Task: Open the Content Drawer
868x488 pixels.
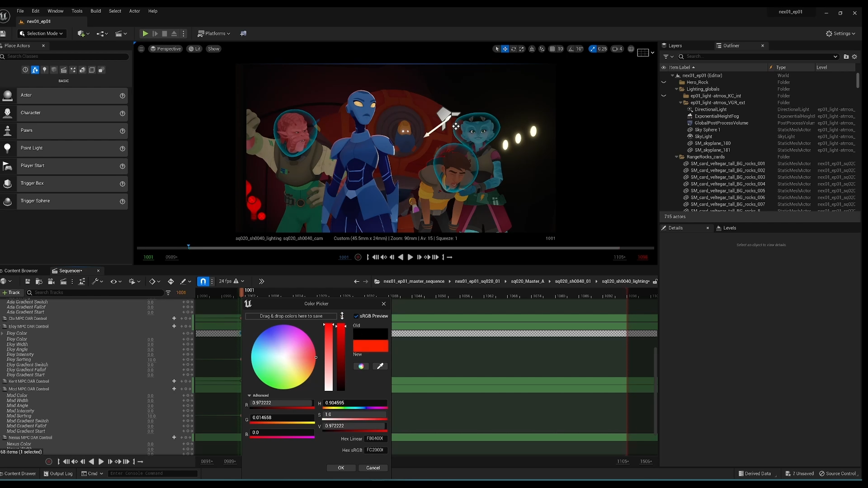Action: point(18,474)
